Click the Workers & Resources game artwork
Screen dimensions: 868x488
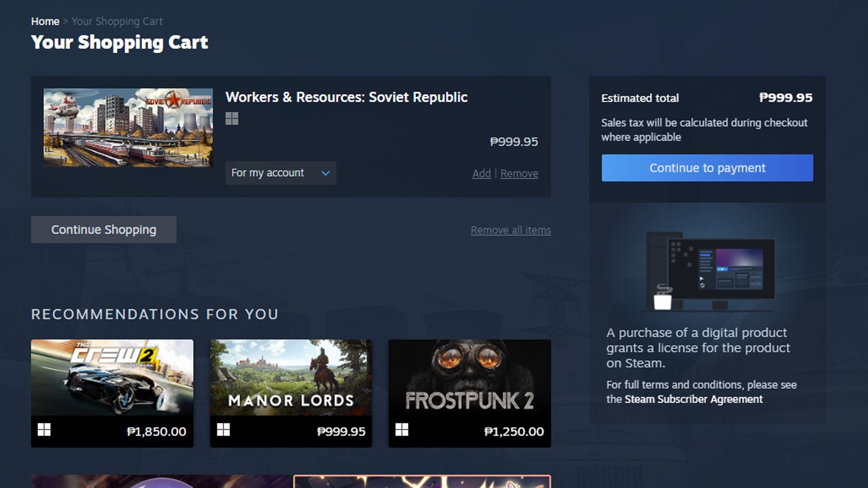click(x=127, y=129)
